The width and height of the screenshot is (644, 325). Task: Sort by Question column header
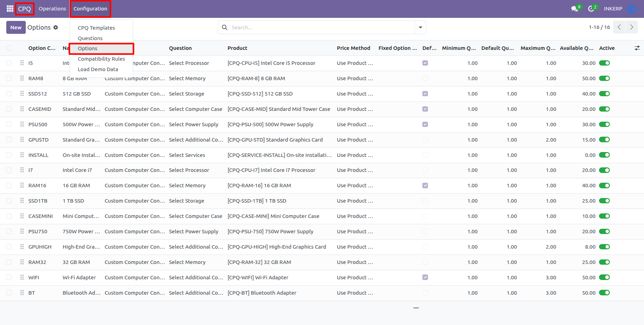tap(180, 48)
